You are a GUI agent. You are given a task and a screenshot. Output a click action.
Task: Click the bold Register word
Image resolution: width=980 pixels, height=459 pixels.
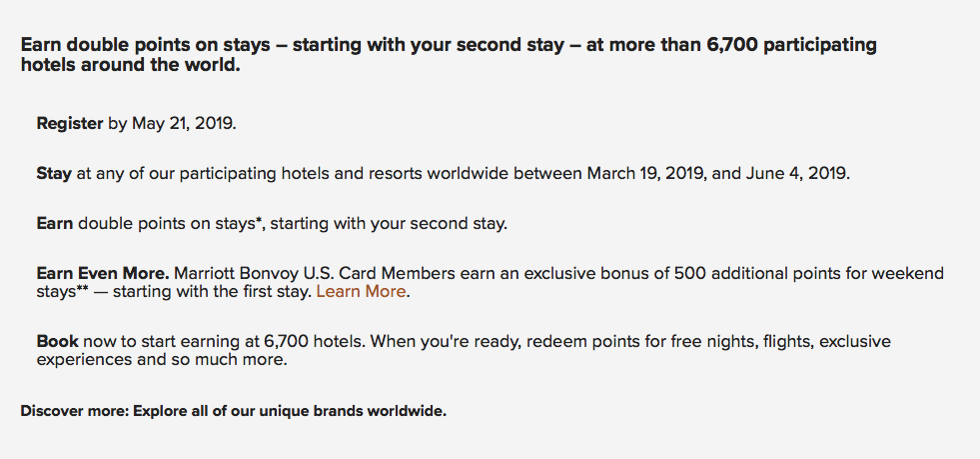click(x=69, y=124)
